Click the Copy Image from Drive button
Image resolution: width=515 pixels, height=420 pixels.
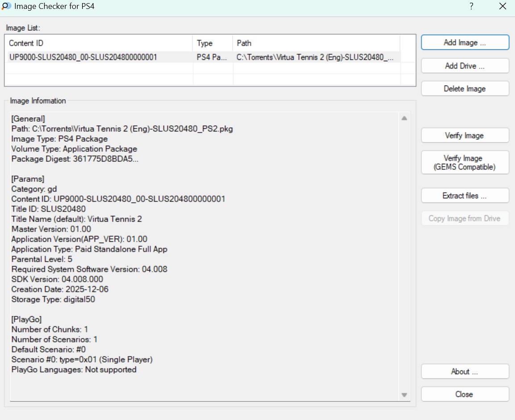point(465,218)
